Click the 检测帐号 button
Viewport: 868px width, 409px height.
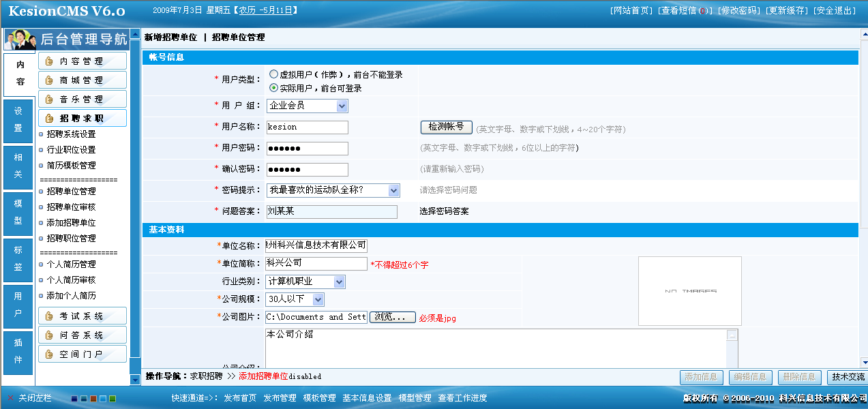click(446, 127)
